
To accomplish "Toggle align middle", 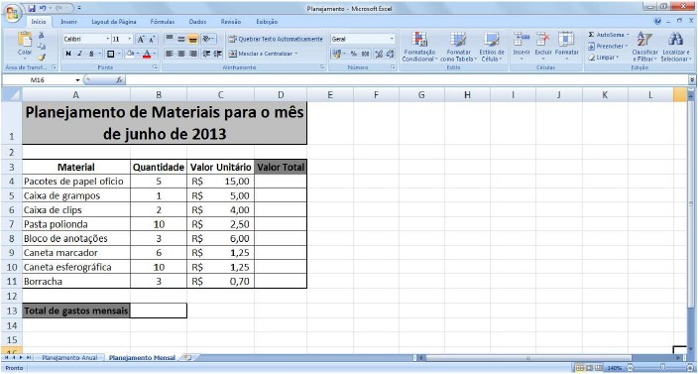I will point(181,39).
